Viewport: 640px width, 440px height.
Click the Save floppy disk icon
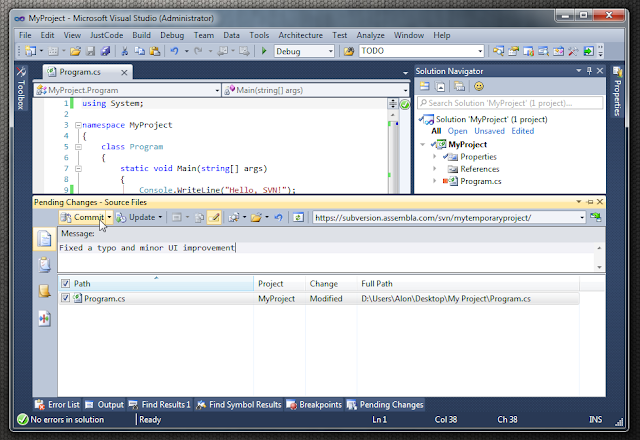click(90, 51)
